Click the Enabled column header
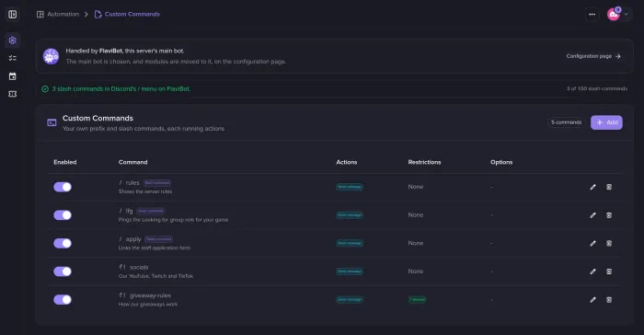The width and height of the screenshot is (644, 335). [x=65, y=162]
